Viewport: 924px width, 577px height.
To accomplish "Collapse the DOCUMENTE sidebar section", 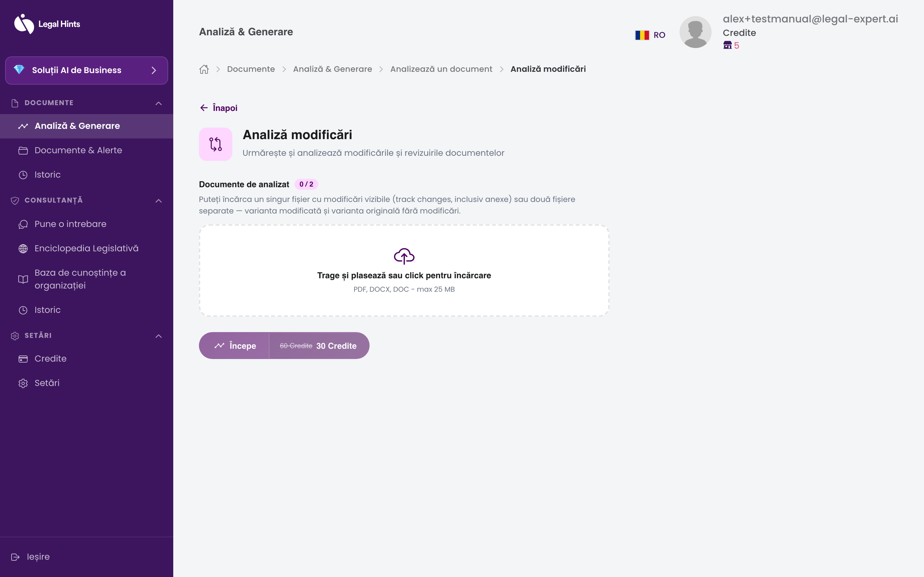I will [158, 103].
